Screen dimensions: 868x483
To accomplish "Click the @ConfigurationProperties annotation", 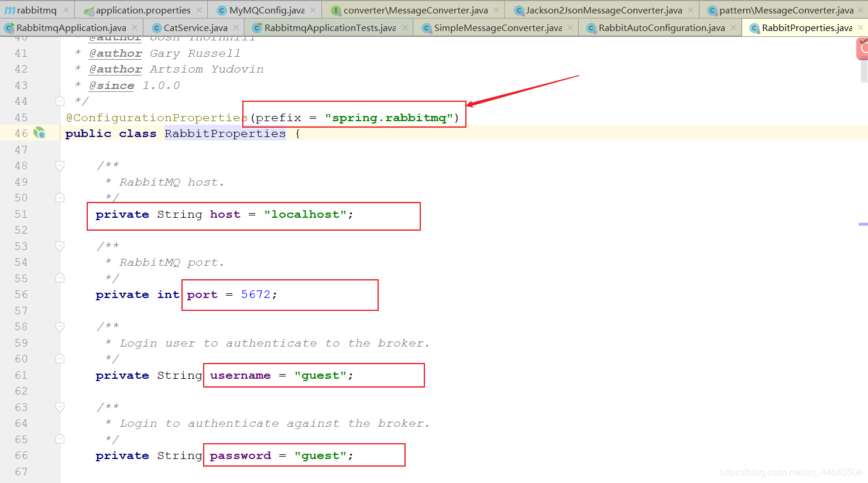I will tap(157, 118).
